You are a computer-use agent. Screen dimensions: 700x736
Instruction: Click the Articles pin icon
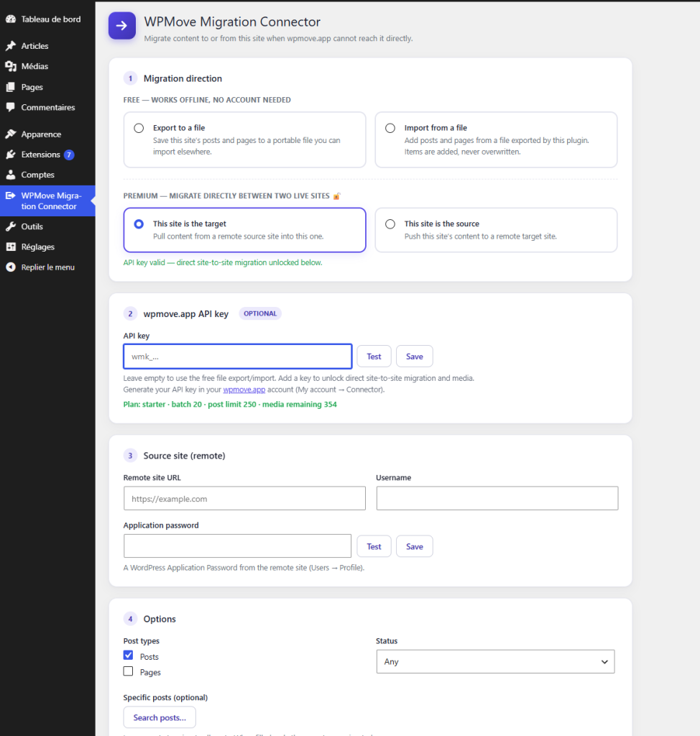click(x=11, y=46)
